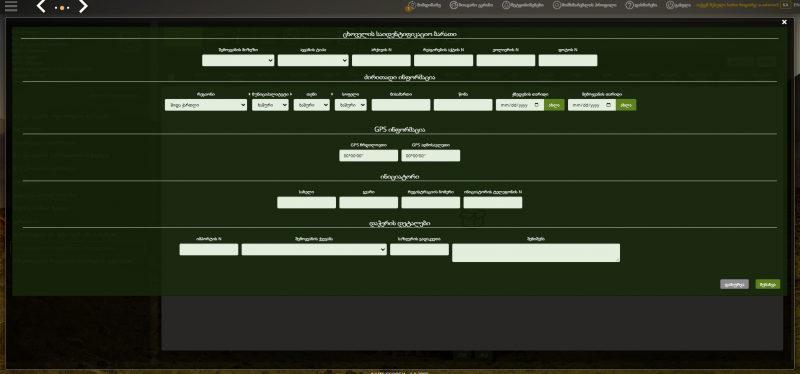Click second mm/dd/yyyy date input

(592, 105)
